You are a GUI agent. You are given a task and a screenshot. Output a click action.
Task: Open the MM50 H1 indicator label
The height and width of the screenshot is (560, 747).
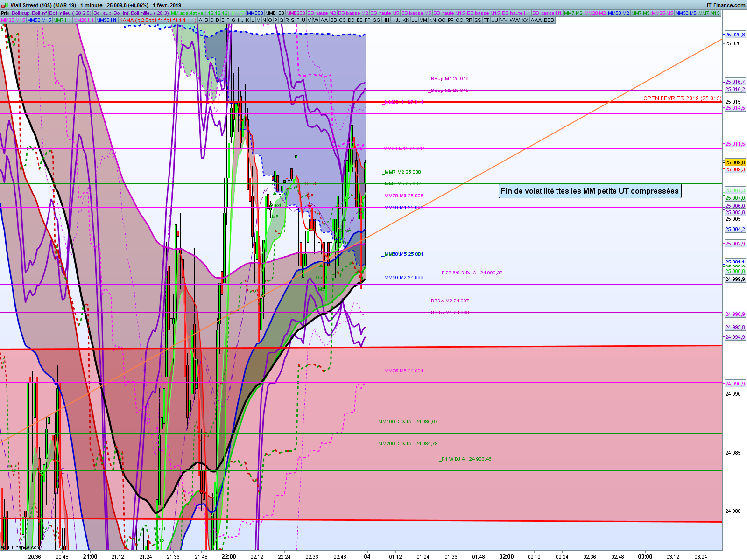[106, 20]
